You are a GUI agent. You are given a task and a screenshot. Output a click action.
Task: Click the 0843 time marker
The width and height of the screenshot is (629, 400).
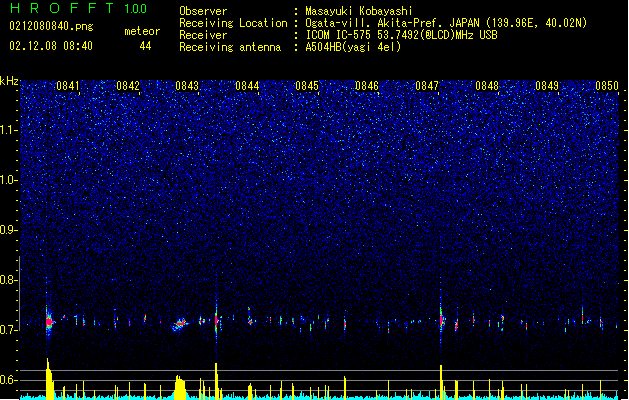[187, 86]
